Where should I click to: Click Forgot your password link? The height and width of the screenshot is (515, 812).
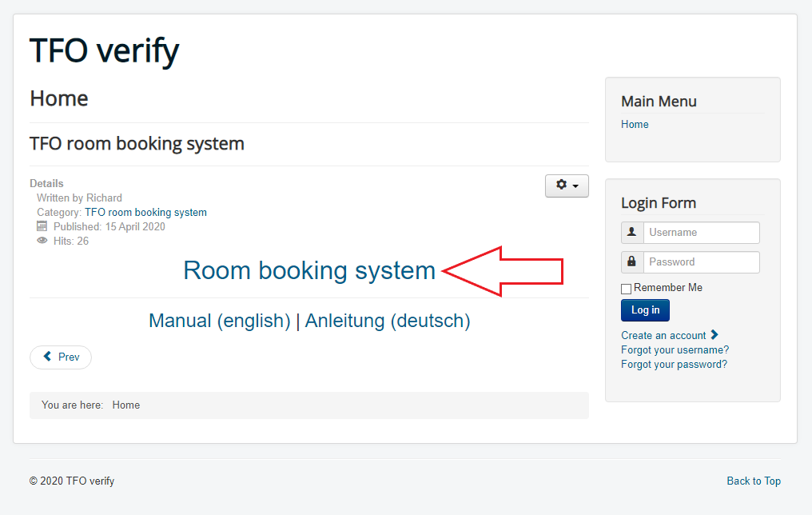pos(674,365)
